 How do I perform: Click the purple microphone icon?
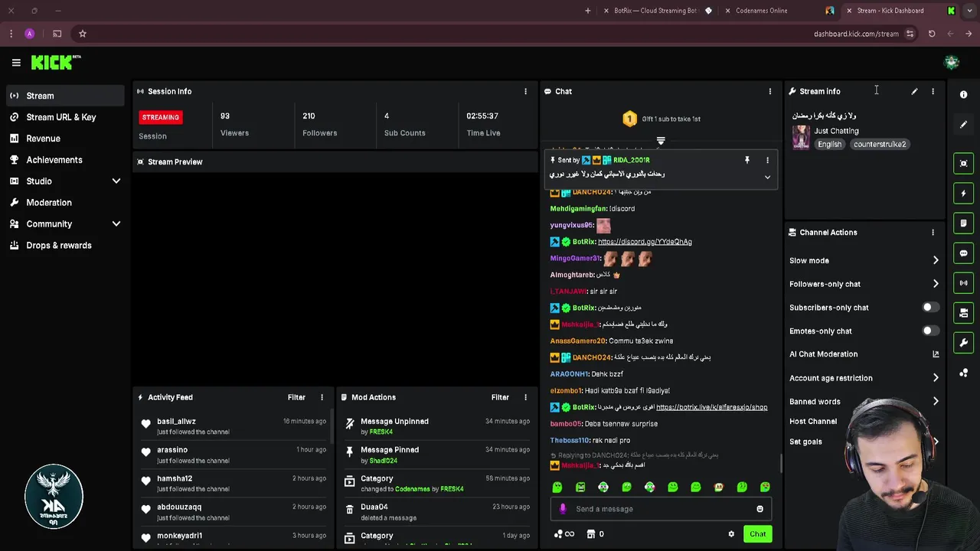pyautogui.click(x=563, y=509)
